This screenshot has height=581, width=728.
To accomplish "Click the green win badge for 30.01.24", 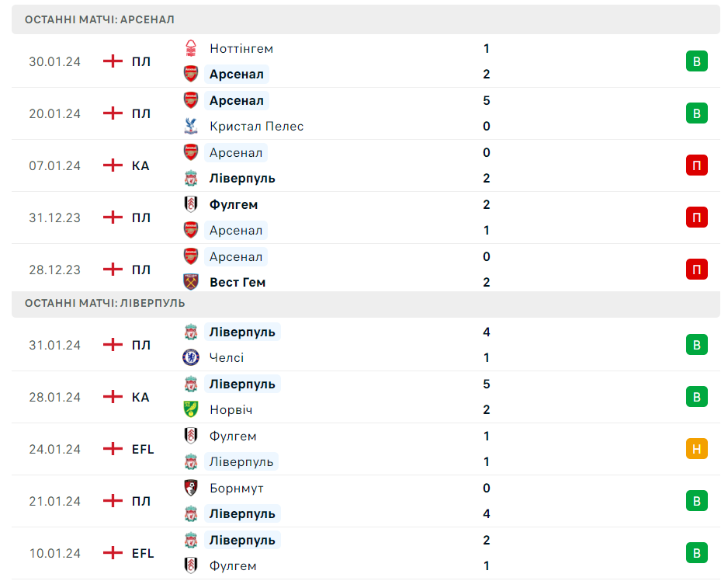I will click(x=696, y=61).
